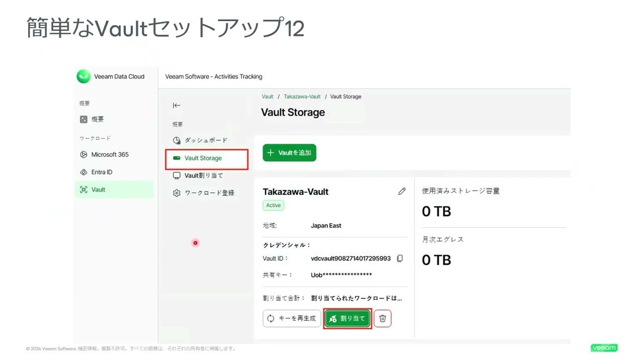644x362 pixels.
Task: Edit Takazawa-Vault name with pencil icon
Action: 401,191
